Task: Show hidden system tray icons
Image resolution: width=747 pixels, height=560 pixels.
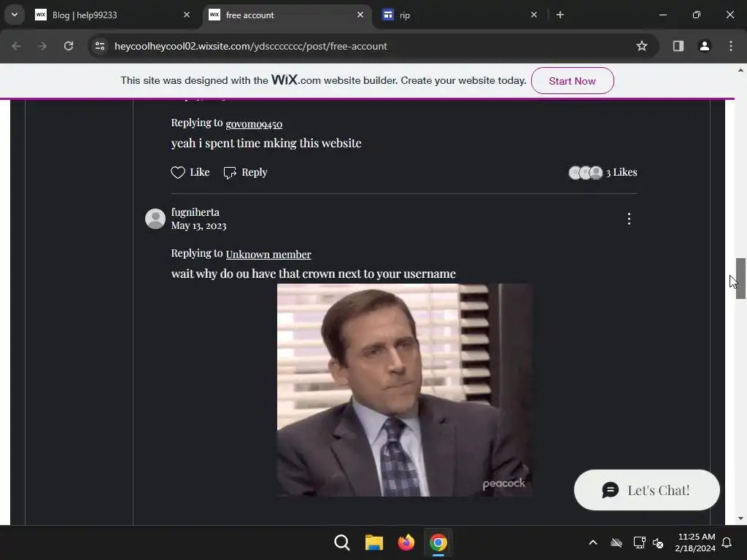Action: (593, 542)
